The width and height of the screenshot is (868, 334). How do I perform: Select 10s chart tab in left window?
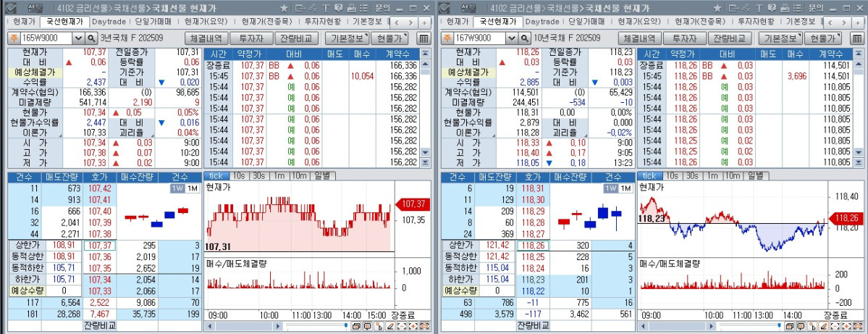pos(239,175)
